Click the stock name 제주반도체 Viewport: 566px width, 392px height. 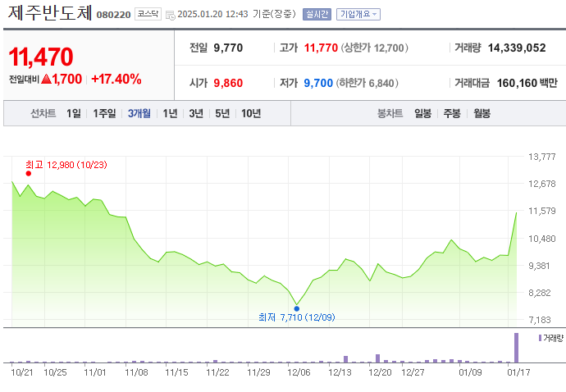coord(50,13)
